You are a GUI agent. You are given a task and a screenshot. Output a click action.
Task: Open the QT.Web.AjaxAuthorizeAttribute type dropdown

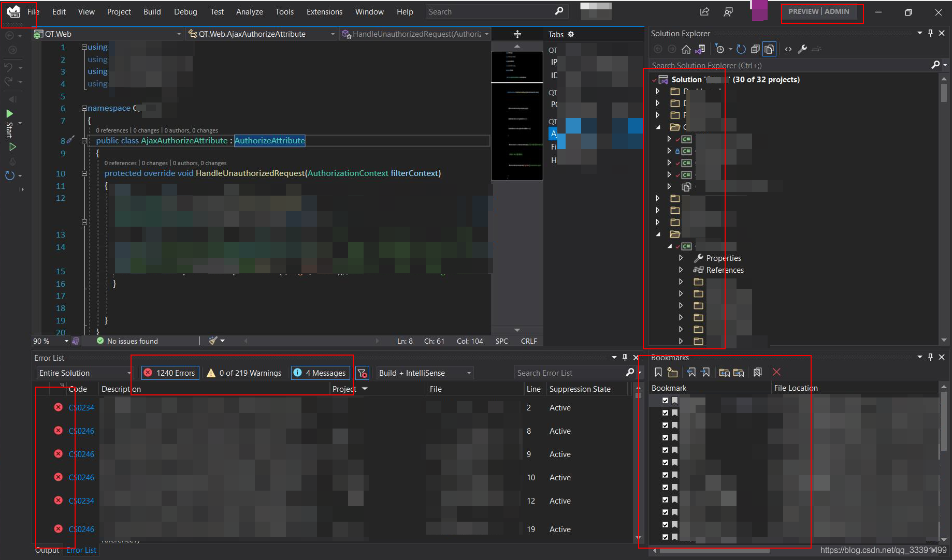tap(262, 34)
